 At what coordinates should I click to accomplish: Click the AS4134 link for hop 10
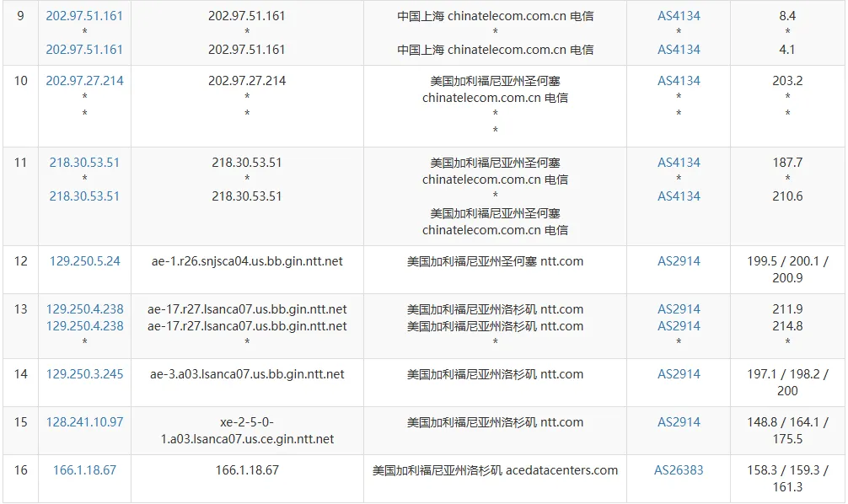(678, 80)
